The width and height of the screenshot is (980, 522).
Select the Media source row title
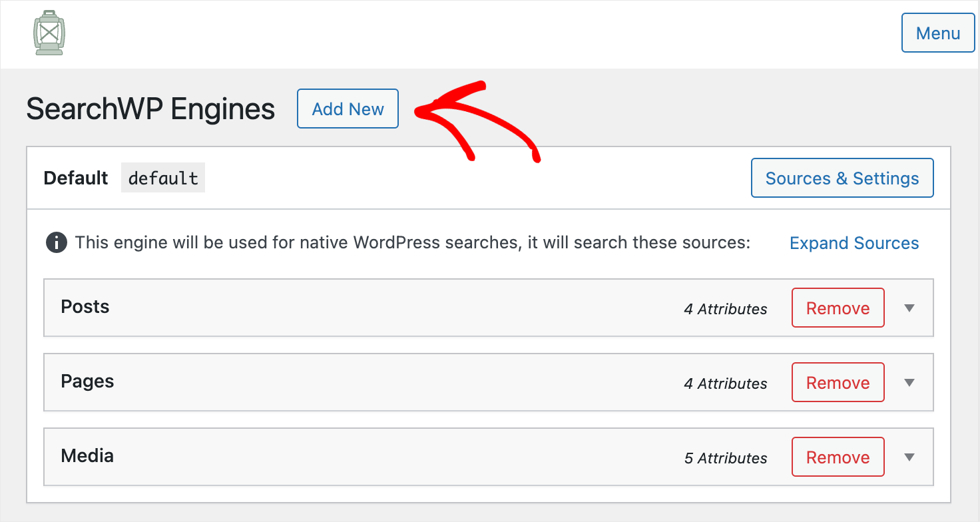pos(87,456)
